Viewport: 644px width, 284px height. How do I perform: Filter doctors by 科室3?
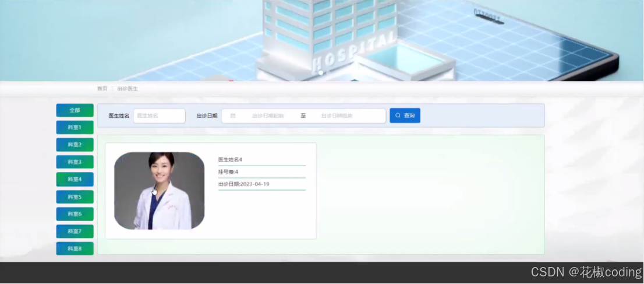pos(75,162)
